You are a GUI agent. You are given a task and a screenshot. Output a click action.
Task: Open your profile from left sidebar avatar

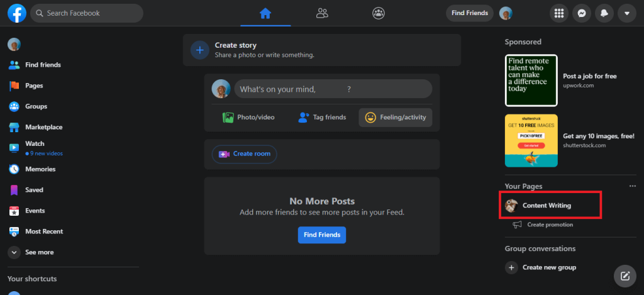[x=14, y=45]
